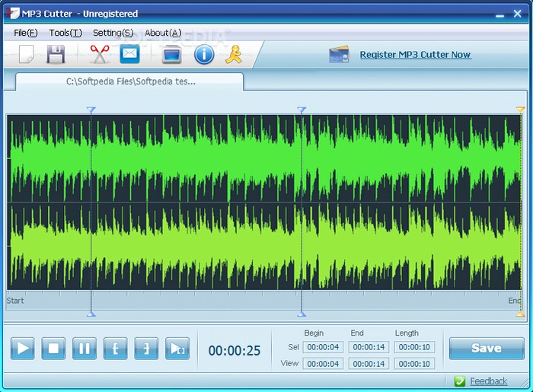Click the floppy disk save icon
The width and height of the screenshot is (533, 392).
(56, 55)
